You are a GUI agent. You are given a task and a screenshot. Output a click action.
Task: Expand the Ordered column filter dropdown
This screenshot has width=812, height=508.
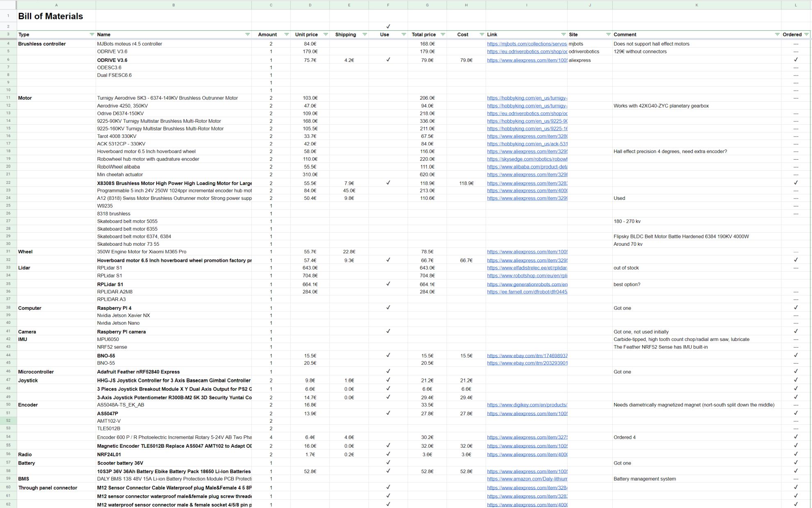[806, 34]
